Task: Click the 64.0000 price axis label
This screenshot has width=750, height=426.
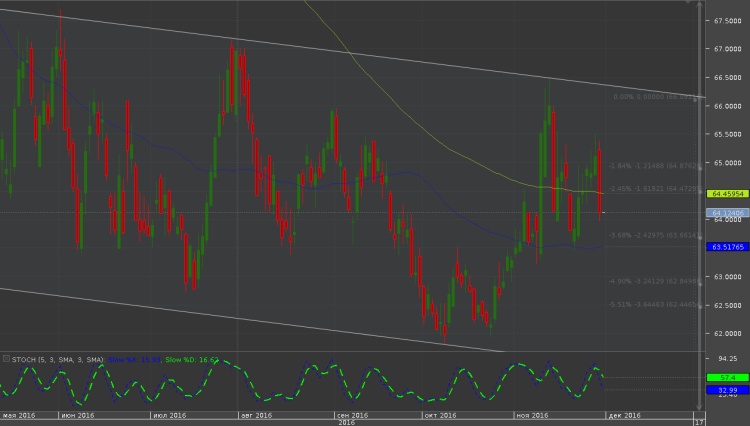Action: click(728, 220)
